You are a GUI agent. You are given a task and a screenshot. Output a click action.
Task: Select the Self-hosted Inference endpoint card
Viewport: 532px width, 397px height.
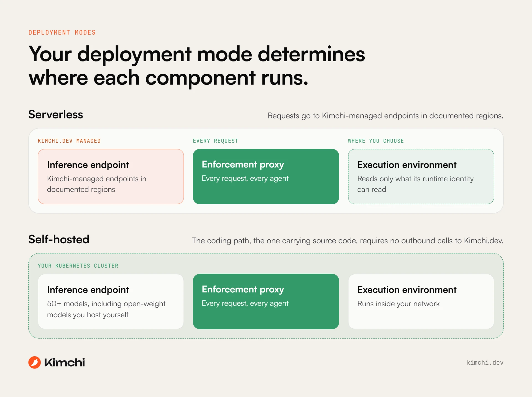(111, 301)
